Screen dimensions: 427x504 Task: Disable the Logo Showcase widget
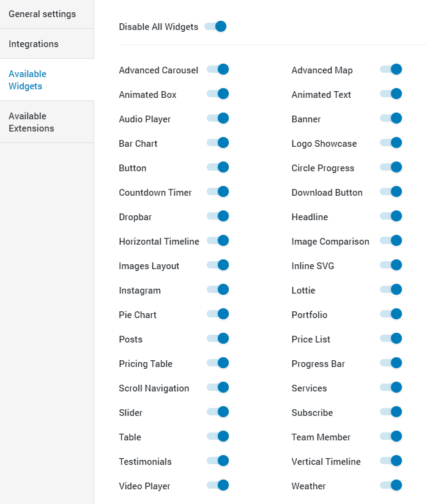(391, 143)
